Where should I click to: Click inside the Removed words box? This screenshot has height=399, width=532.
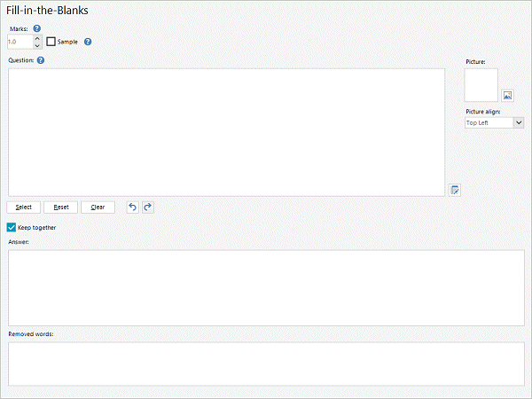266,364
